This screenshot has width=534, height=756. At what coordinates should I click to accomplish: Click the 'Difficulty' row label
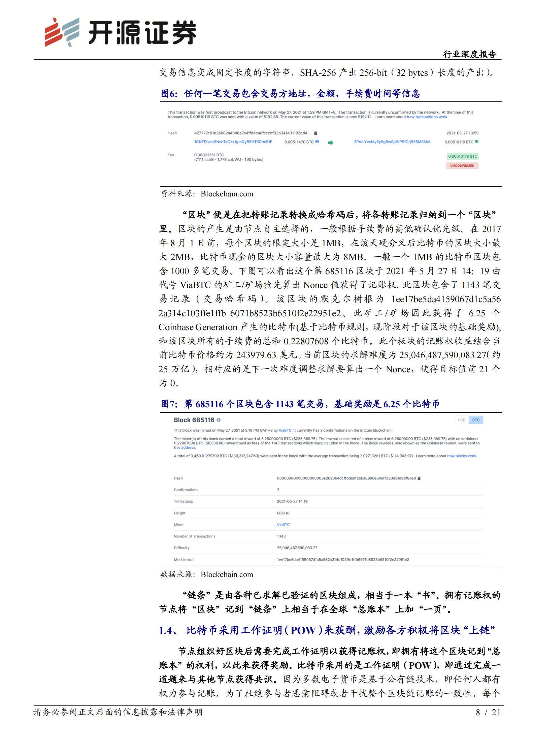pos(181,548)
